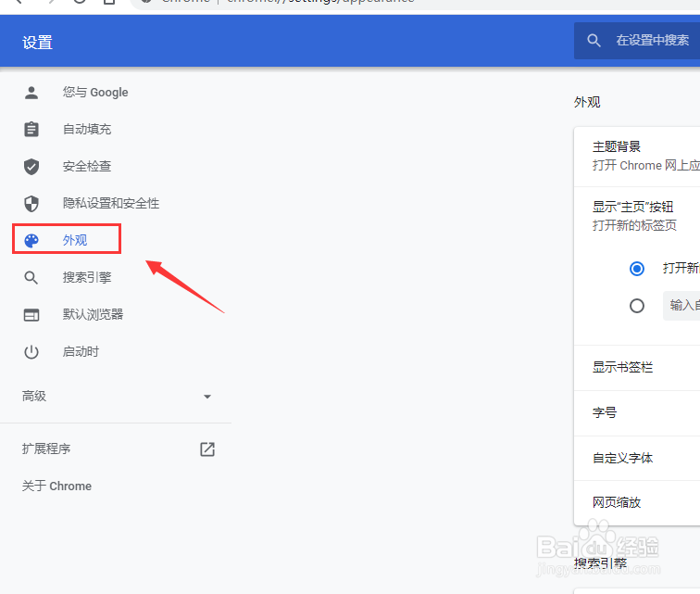Image resolution: width=700 pixels, height=594 pixels.
Task: Click the browser window icon for 默认浏览器
Action: 31,315
